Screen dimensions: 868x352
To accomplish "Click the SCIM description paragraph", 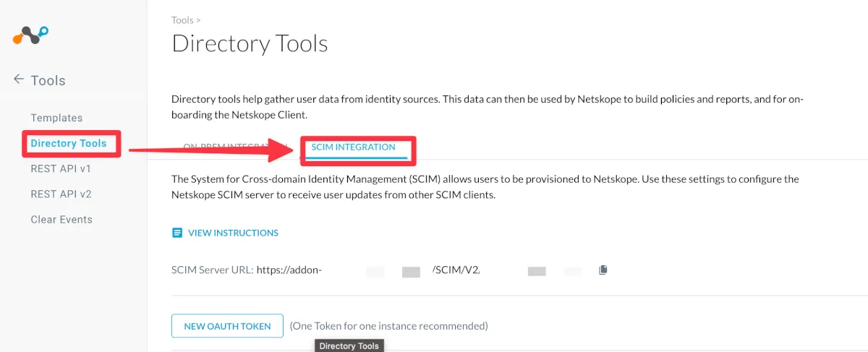I will [485, 186].
